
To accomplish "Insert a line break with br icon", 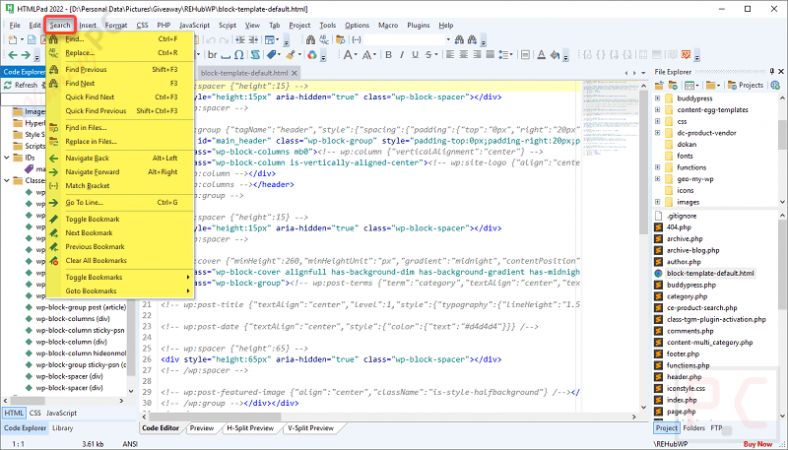I will (x=213, y=55).
